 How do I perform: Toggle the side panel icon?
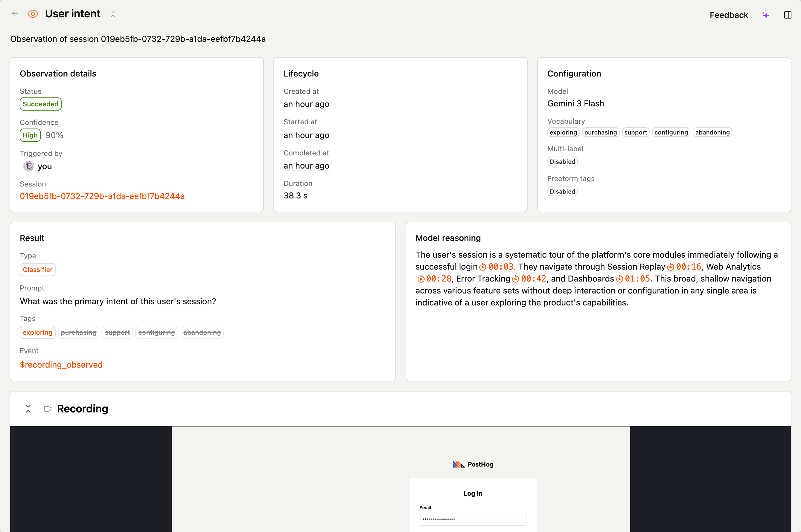(x=788, y=15)
